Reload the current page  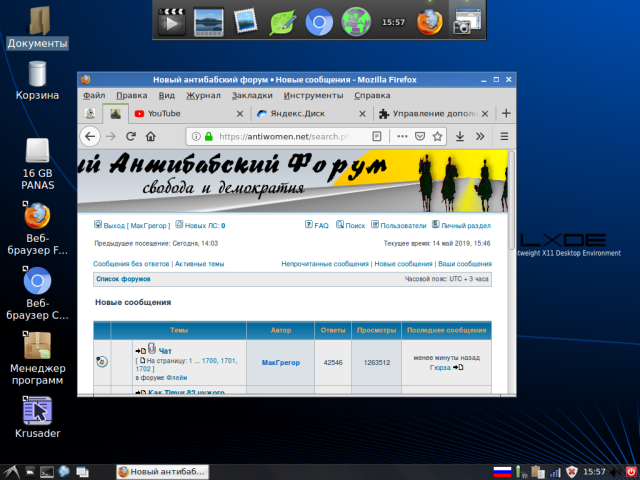(x=131, y=136)
